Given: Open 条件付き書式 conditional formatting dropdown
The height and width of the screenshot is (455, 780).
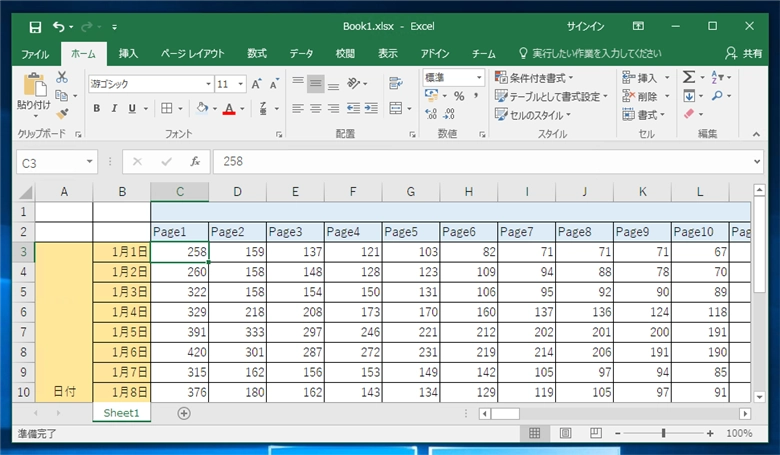Looking at the screenshot, I should tap(535, 78).
